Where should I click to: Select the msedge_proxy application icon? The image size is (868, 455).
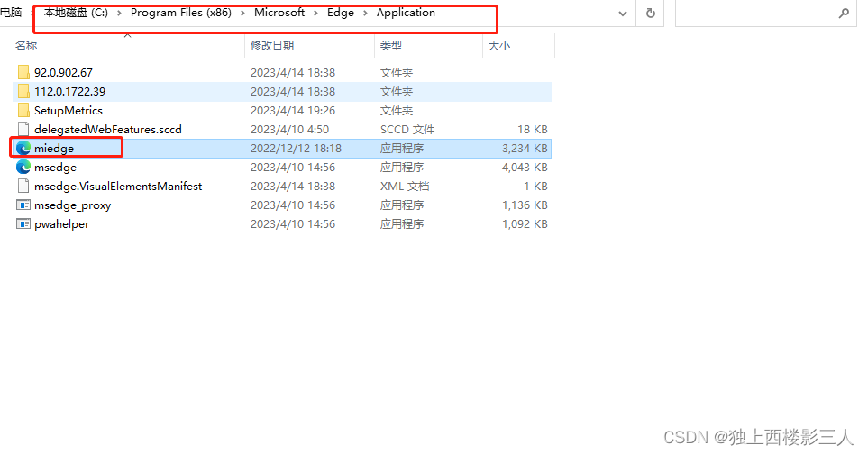[x=23, y=205]
